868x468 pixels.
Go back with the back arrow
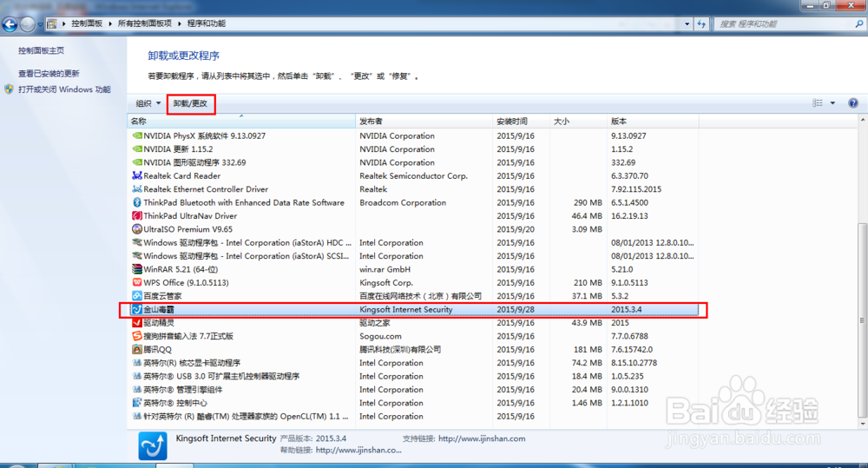(x=10, y=23)
